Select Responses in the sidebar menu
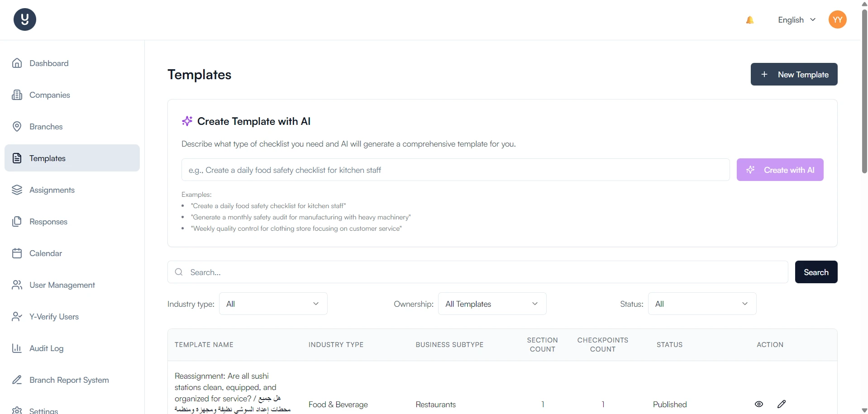The height and width of the screenshot is (414, 868). click(x=48, y=222)
